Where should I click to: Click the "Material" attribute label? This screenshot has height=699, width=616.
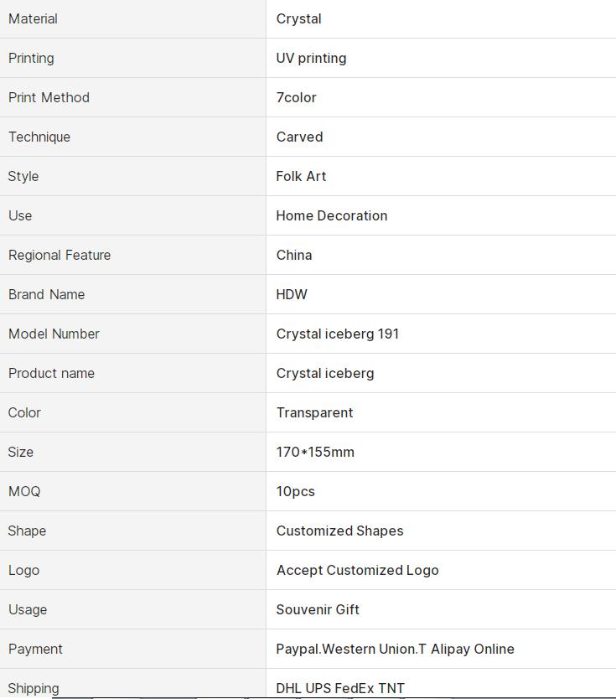(33, 18)
